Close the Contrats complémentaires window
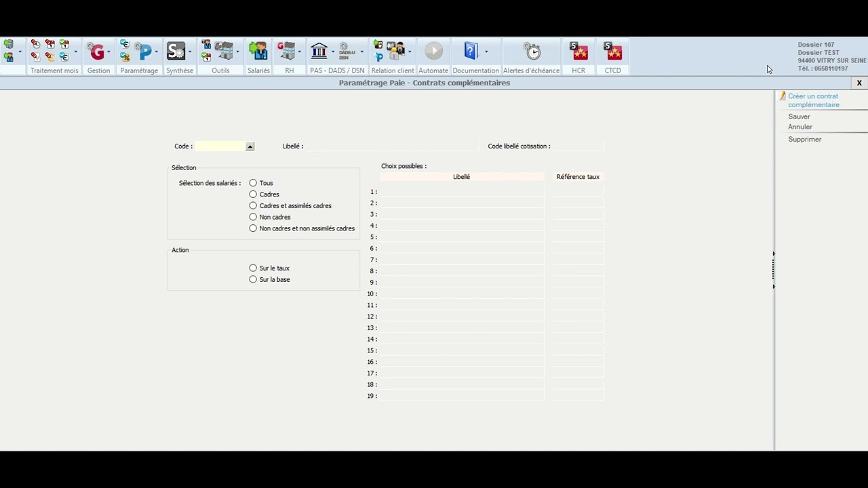 tap(859, 83)
